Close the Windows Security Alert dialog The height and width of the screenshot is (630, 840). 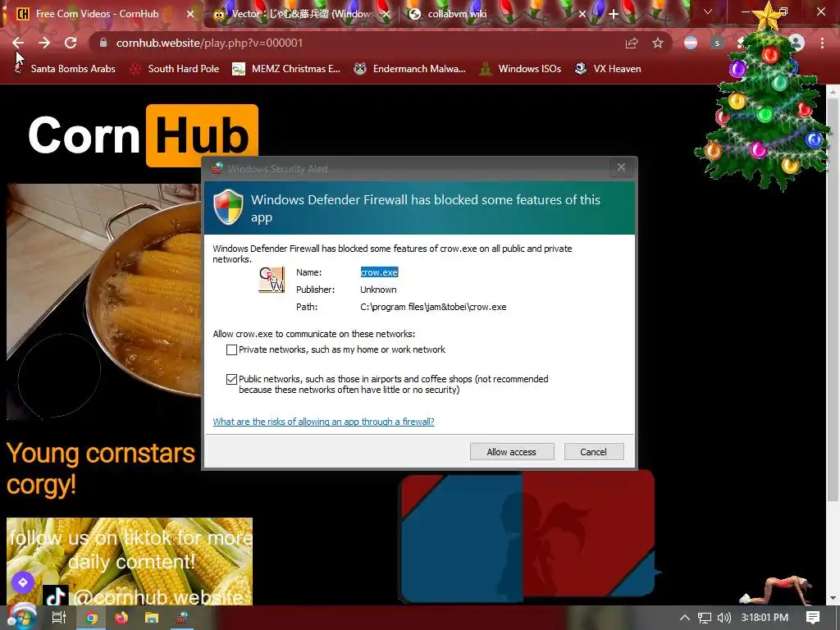(621, 167)
